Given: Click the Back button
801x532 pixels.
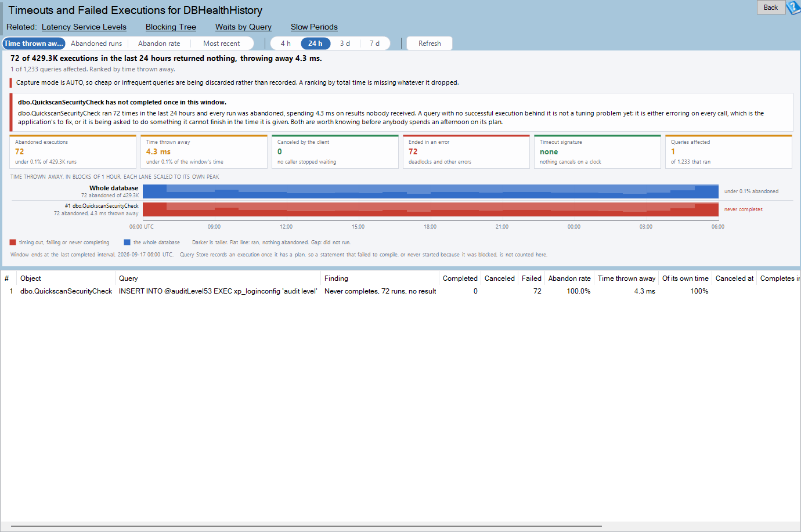Looking at the screenshot, I should point(771,8).
